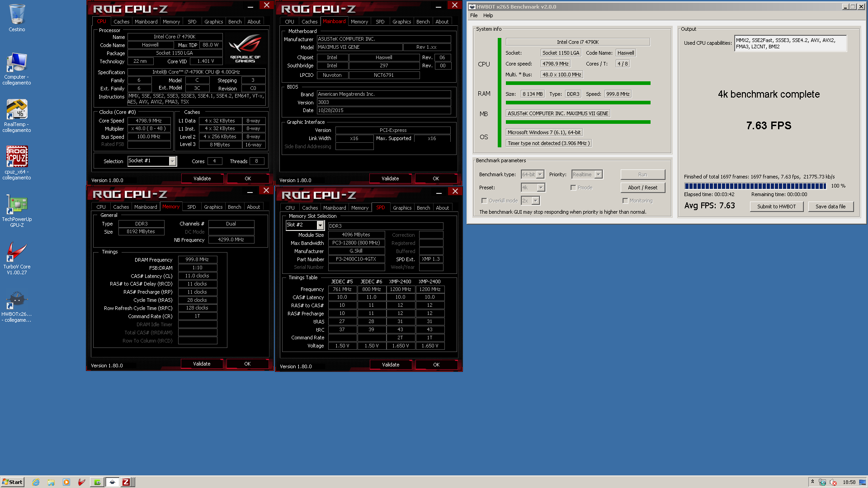Select the Memory tab in the Mainboard window
This screenshot has height=488, width=868.
(359, 22)
